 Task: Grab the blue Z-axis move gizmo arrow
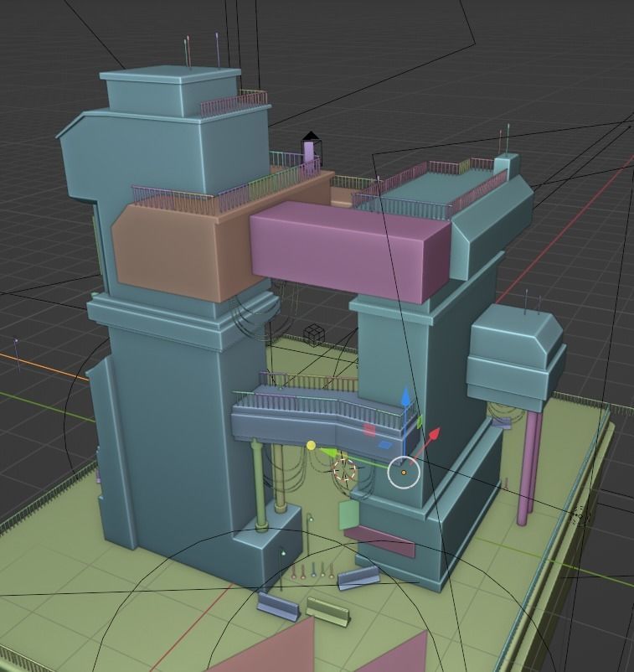[x=405, y=397]
